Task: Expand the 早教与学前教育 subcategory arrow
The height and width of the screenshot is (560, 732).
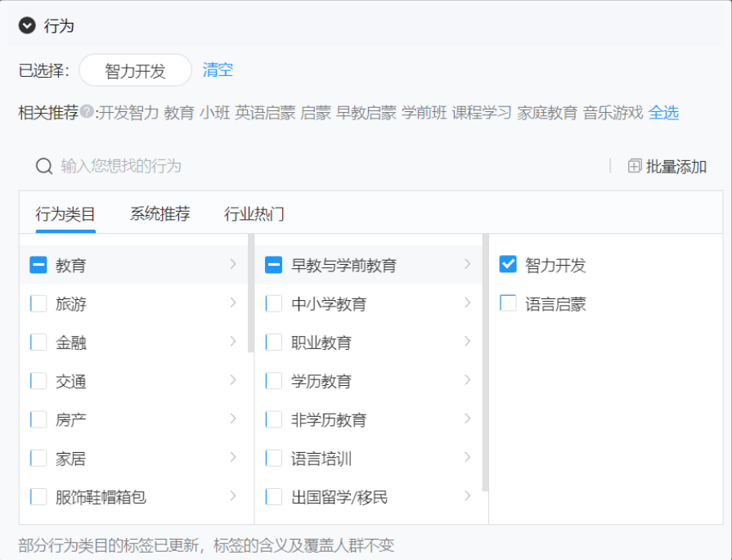Action: point(467,263)
